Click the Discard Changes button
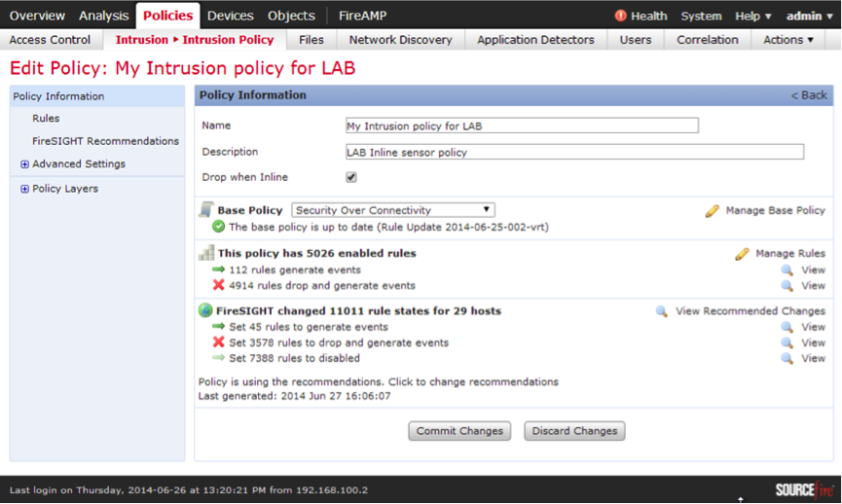The height and width of the screenshot is (504, 842). pyautogui.click(x=574, y=431)
